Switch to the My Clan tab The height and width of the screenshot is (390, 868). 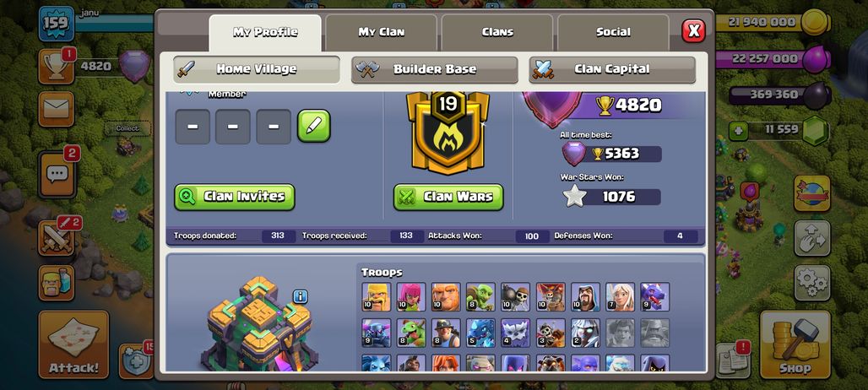tap(381, 33)
